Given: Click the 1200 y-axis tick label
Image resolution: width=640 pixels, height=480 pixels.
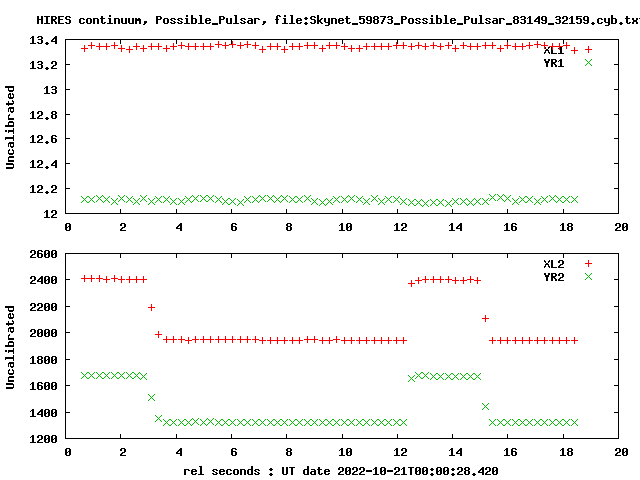Looking at the screenshot, I should pyautogui.click(x=43, y=440).
